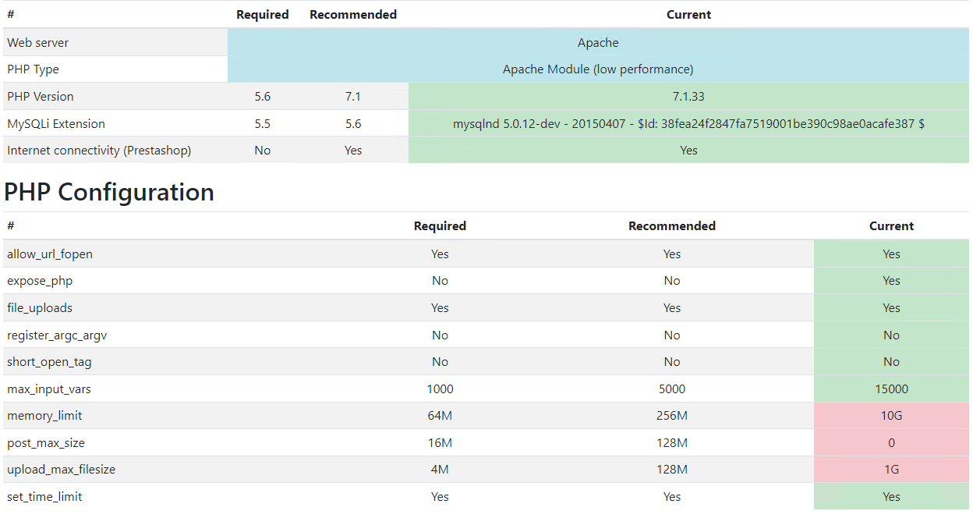Screen dimensions: 980x518
Task: Click the register_argc_argv row label
Action: pyautogui.click(x=57, y=335)
